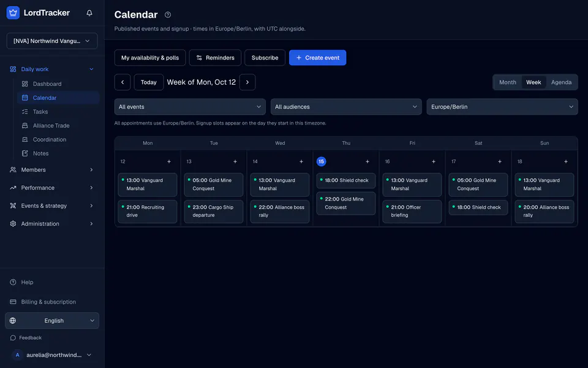This screenshot has height=368, width=588.
Task: Click the Coordination icon
Action: point(24,139)
